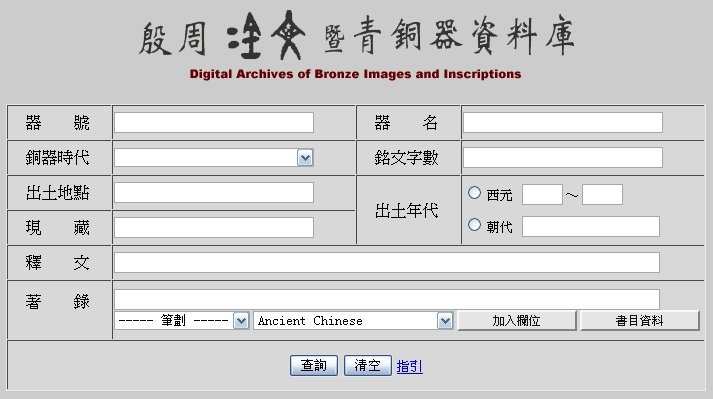Viewport: 713px width, 399px height.
Task: Click the 銘文字數 label
Action: tap(407, 158)
